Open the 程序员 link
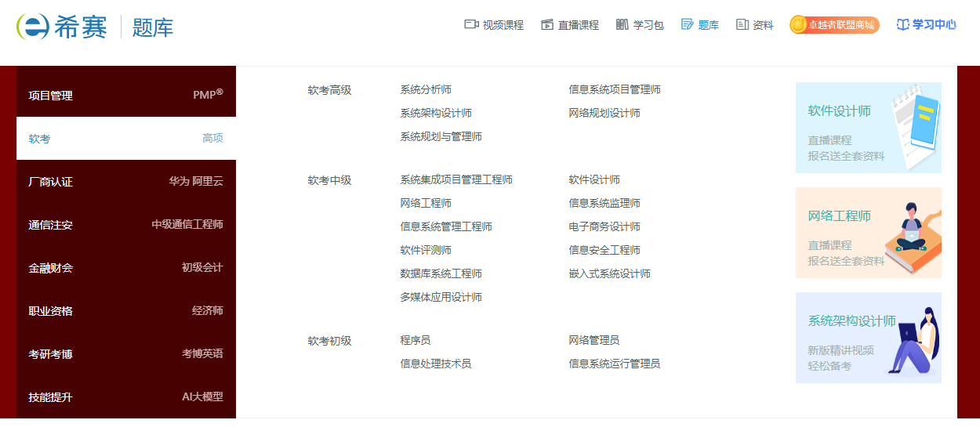The image size is (980, 438). click(416, 341)
